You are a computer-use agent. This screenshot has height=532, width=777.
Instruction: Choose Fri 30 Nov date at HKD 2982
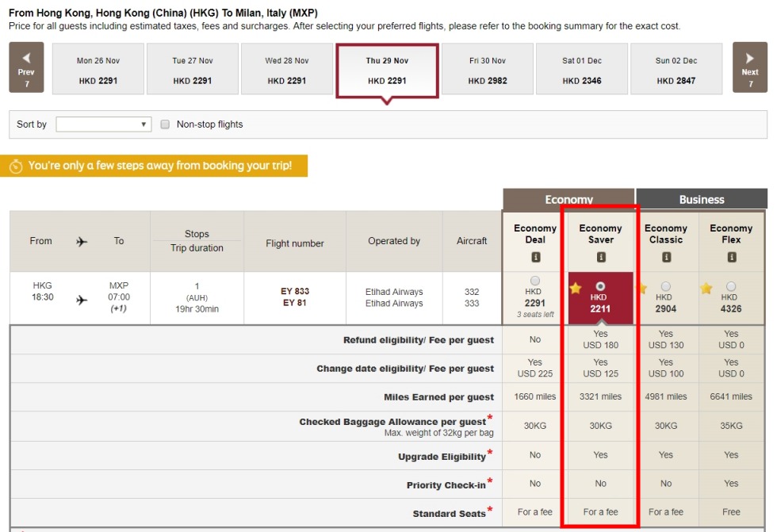(488, 70)
